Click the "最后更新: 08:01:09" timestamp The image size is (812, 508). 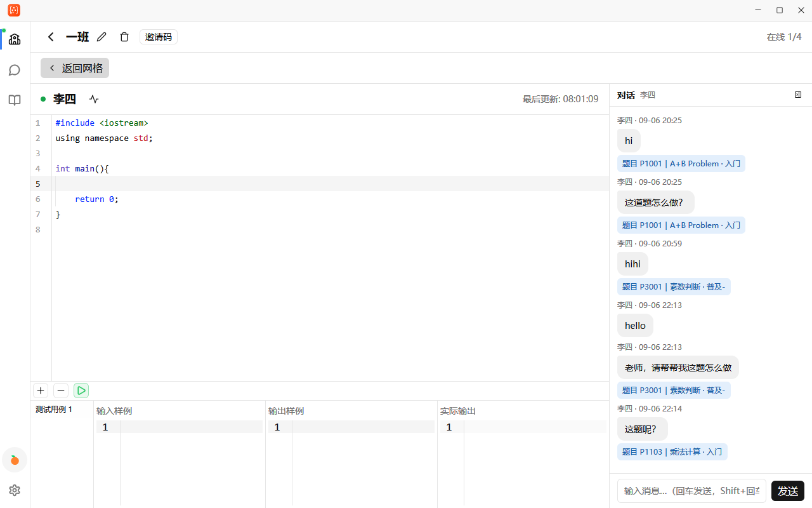pos(560,99)
